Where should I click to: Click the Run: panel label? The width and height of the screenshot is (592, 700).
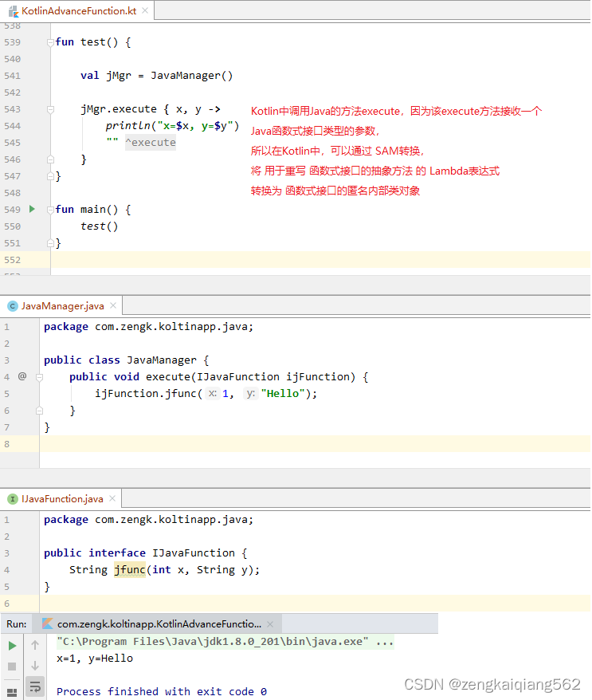point(17,623)
